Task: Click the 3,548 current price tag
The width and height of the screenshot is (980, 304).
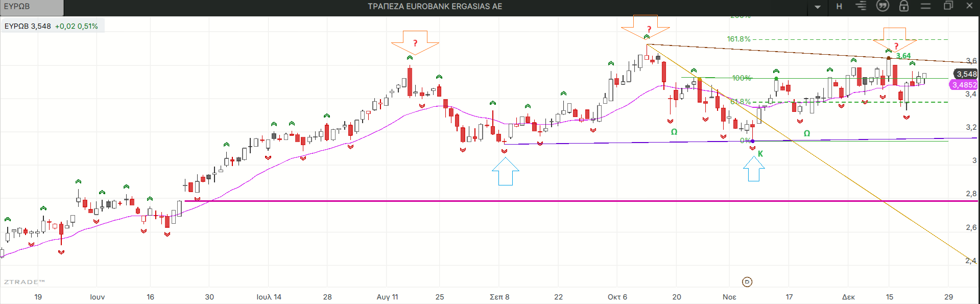Action: pyautogui.click(x=966, y=74)
